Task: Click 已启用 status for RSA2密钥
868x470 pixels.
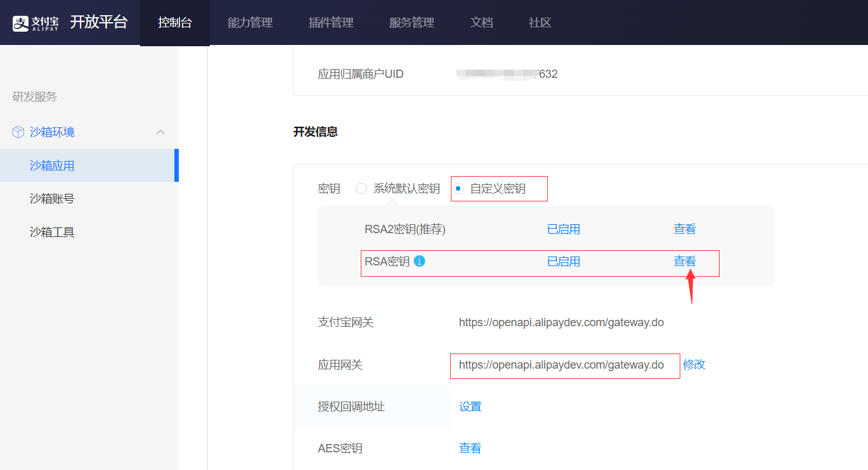Action: coord(564,229)
